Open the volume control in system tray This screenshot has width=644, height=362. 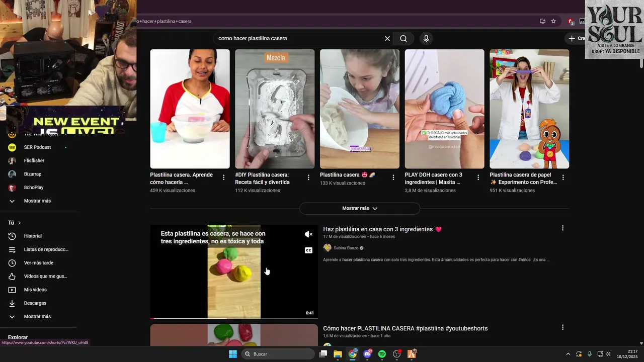coord(608,354)
